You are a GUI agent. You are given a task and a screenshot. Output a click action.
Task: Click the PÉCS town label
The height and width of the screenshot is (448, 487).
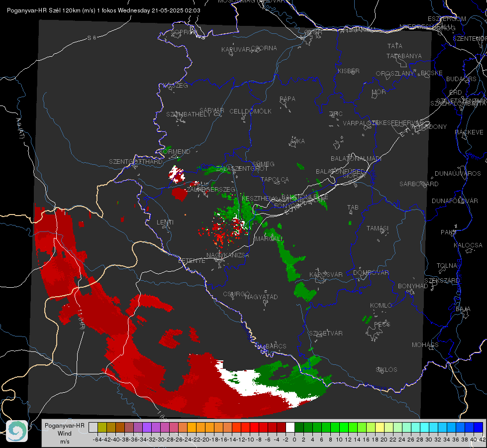pyautogui.click(x=382, y=324)
